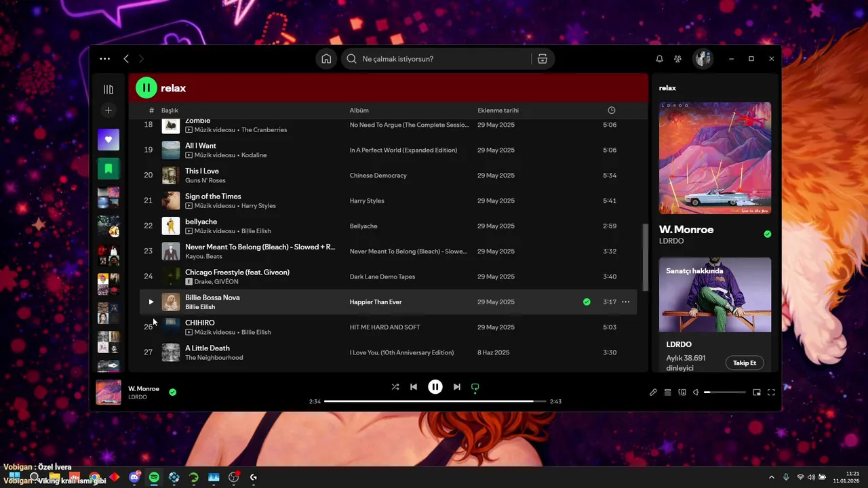The height and width of the screenshot is (488, 868).
Task: Sort by Eklenme tarihi column header
Action: tap(498, 110)
